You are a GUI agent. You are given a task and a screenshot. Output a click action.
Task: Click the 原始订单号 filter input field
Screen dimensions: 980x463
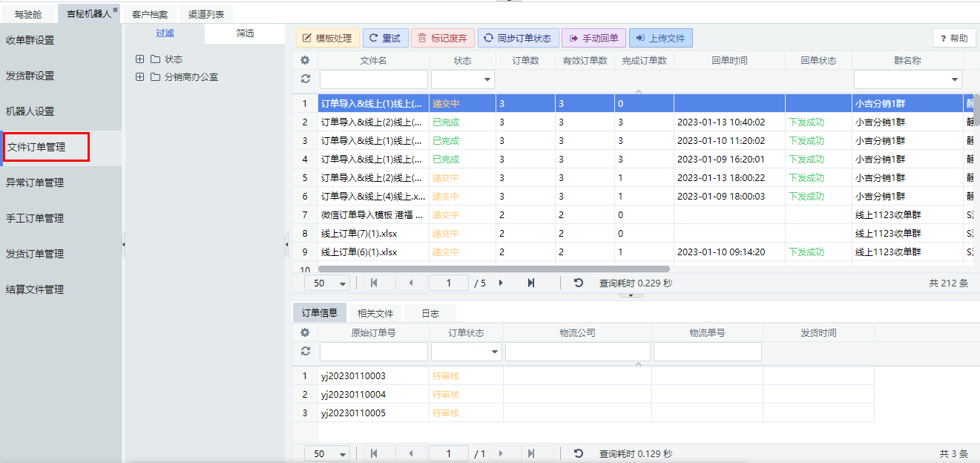[x=374, y=352]
